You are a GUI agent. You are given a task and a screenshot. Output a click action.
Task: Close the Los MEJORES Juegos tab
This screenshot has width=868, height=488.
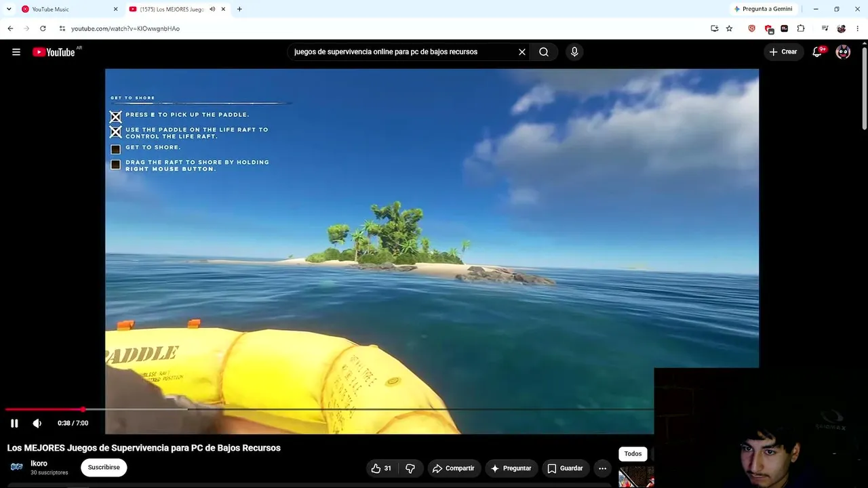coord(223,9)
